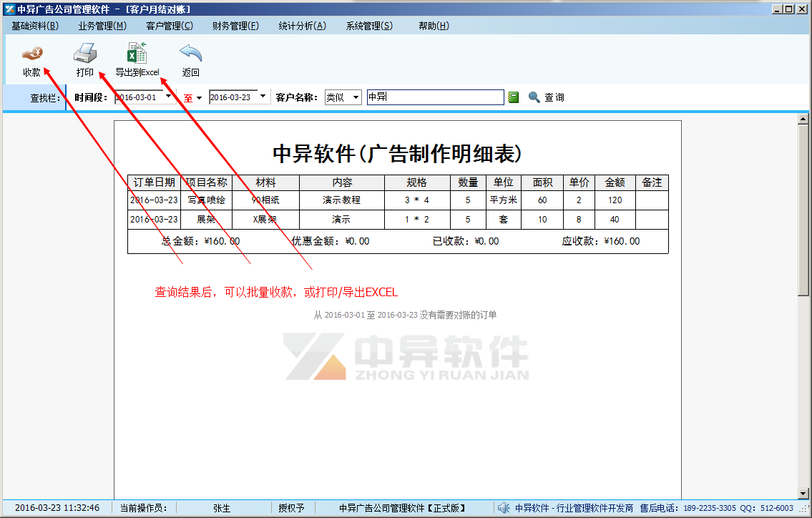Viewport: 812px width, 518px height.
Task: Click the 备注 column header
Action: click(x=652, y=182)
